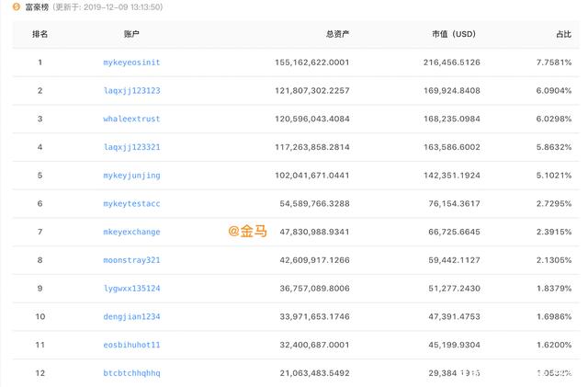Viewport: 588px width, 387px height.
Task: Select total assets value 120,596,043.4084
Action: 312,119
